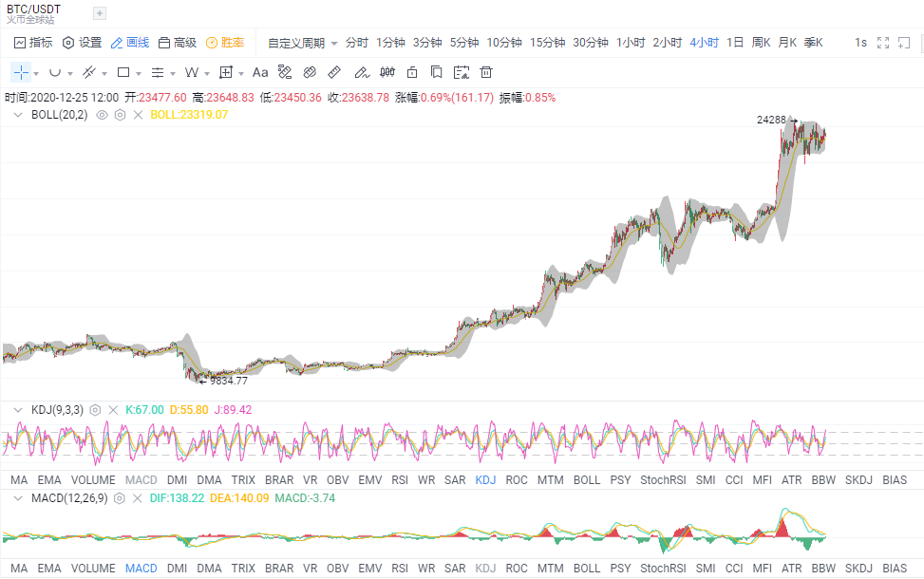This screenshot has height=579, width=924.
Task: Select the arc curve drawing tool
Action: click(x=55, y=72)
